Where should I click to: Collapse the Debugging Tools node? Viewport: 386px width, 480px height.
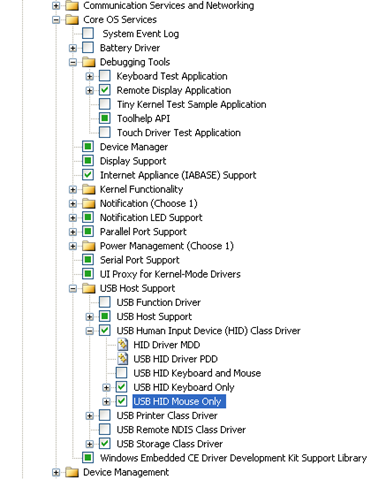tap(73, 62)
